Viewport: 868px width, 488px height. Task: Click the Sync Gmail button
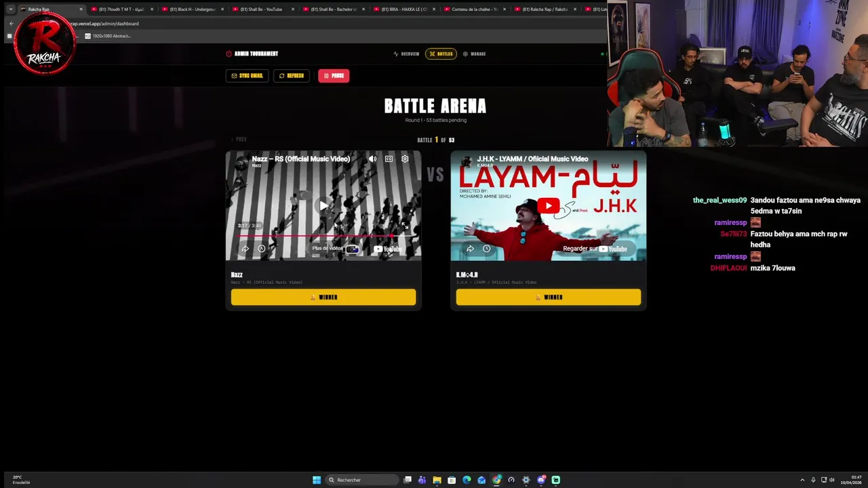tap(247, 76)
